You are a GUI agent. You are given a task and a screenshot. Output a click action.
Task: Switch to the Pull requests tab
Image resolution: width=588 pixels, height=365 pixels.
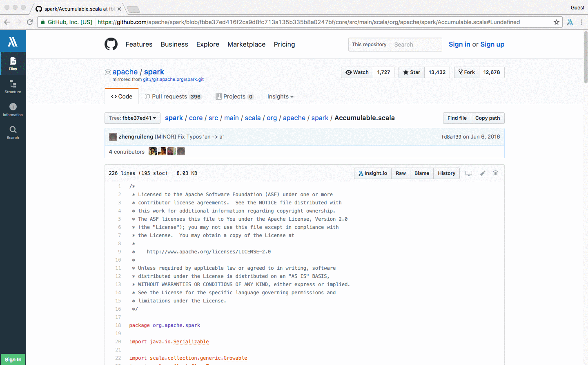pyautogui.click(x=174, y=96)
